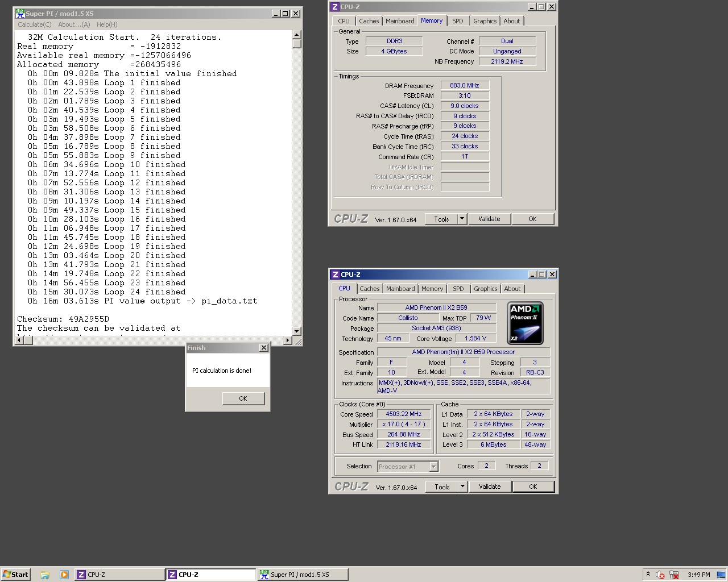Select About tab in lower CPU-Z window
728x582 pixels.
[512, 289]
